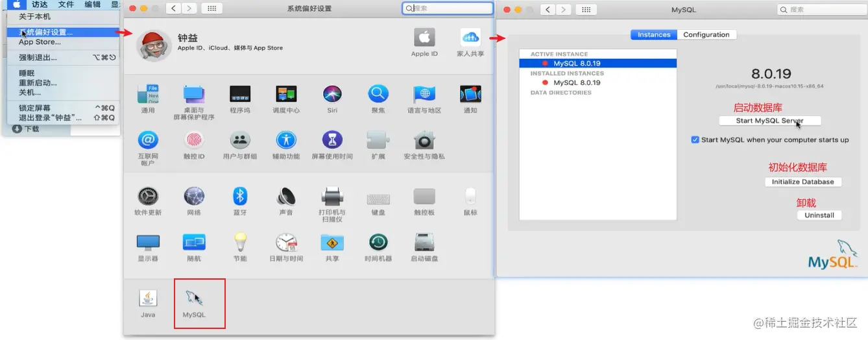Open the 通知 Notifications pane

[x=470, y=95]
